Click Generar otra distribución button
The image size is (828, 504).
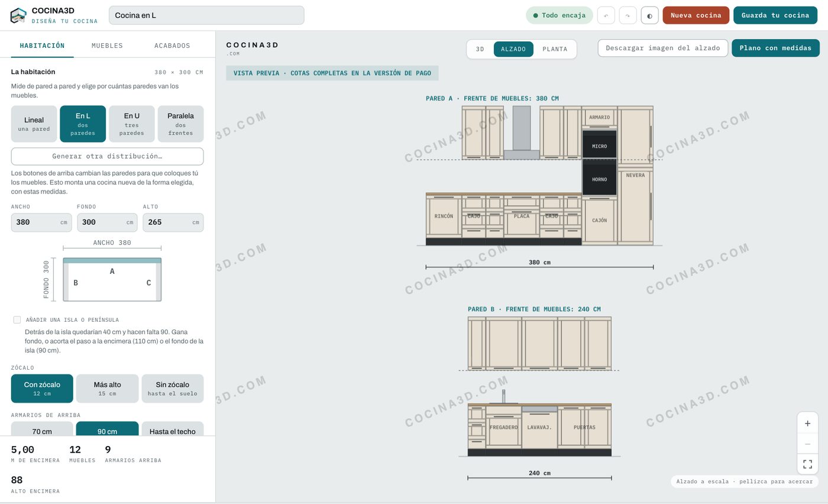point(107,156)
